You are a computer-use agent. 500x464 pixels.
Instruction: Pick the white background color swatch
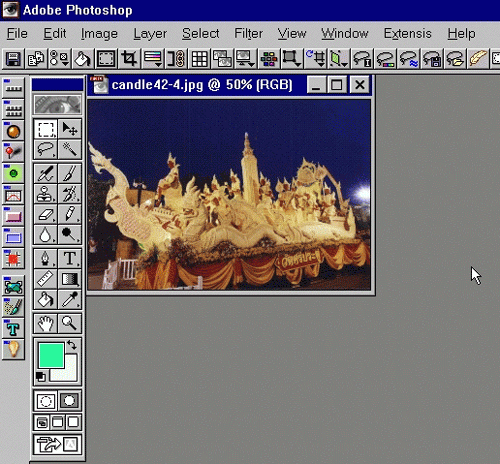(70, 373)
